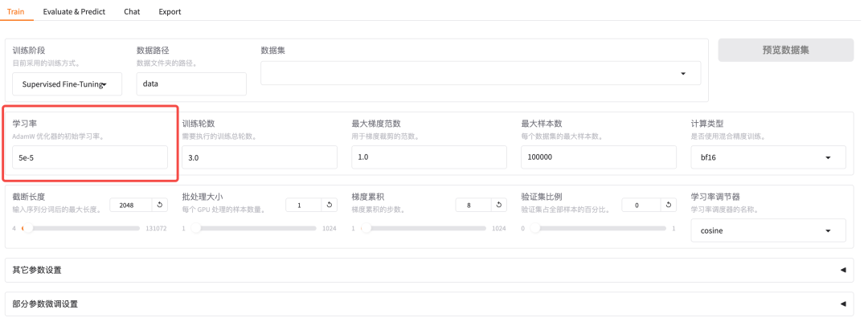
Task: Reset the 批处理大小 value with reset icon
Action: click(330, 205)
